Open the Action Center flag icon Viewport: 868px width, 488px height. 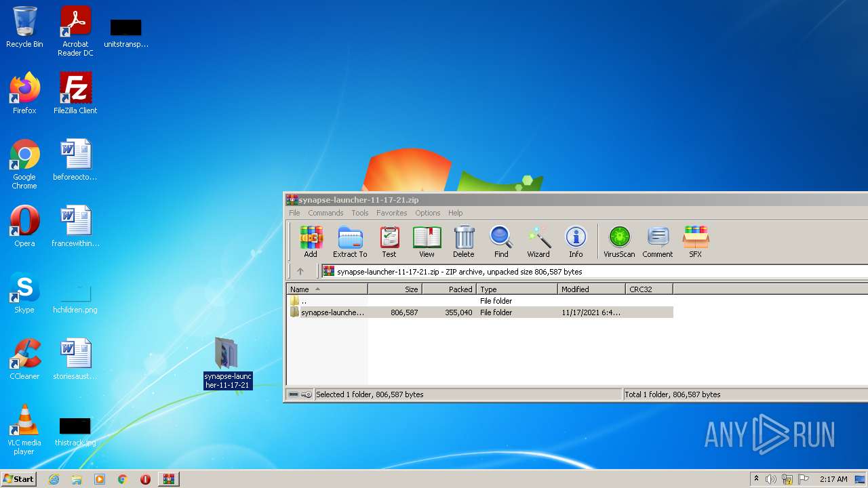point(803,479)
